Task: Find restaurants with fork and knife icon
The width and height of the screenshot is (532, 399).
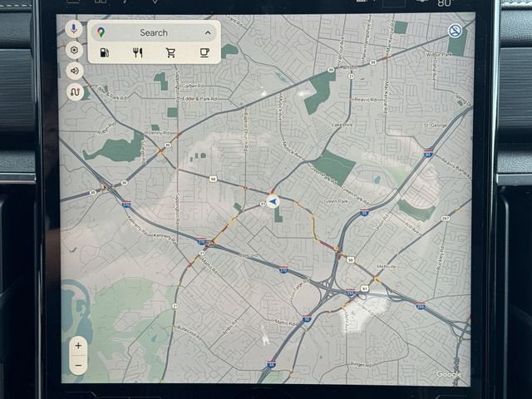Action: [x=138, y=52]
